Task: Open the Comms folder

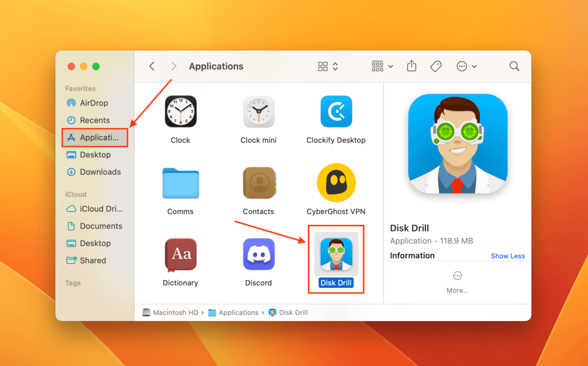Action: [180, 183]
